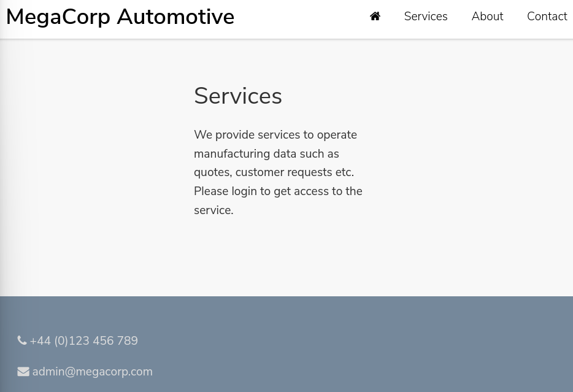Viewport: 573px width, 392px height.
Task: Click the line "We provide services to operate"
Action: [275, 135]
